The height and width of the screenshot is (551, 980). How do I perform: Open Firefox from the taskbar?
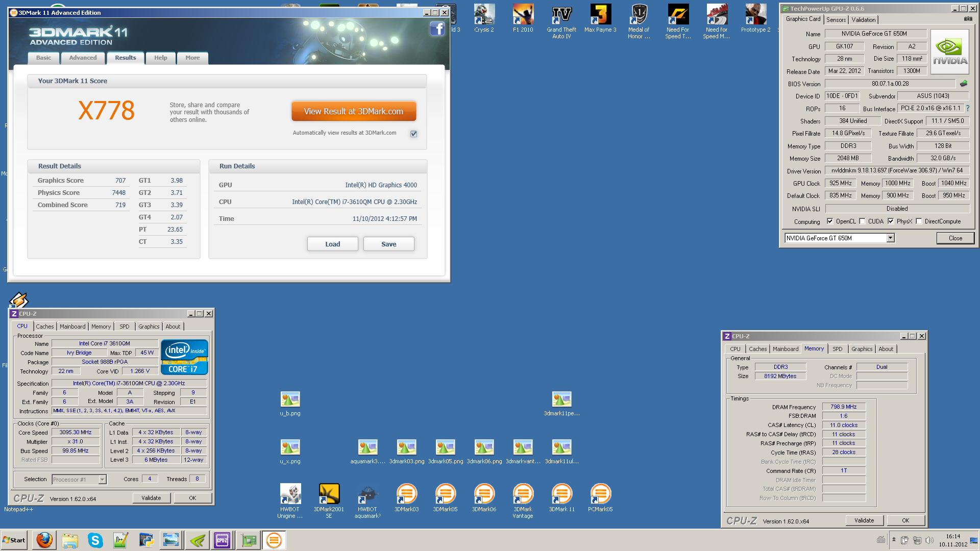(44, 540)
